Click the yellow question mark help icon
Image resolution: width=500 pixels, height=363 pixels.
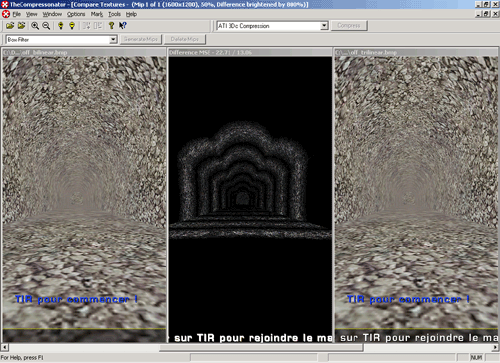[112, 26]
